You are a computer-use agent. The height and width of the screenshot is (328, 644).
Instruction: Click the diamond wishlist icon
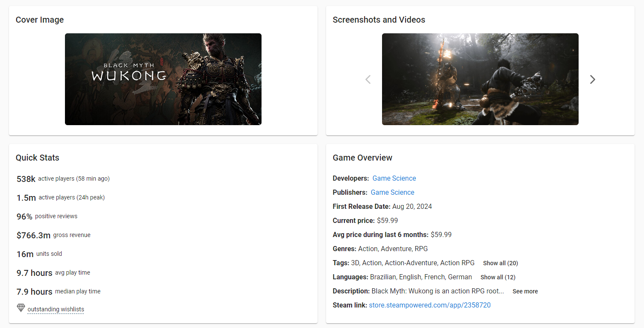tap(21, 308)
